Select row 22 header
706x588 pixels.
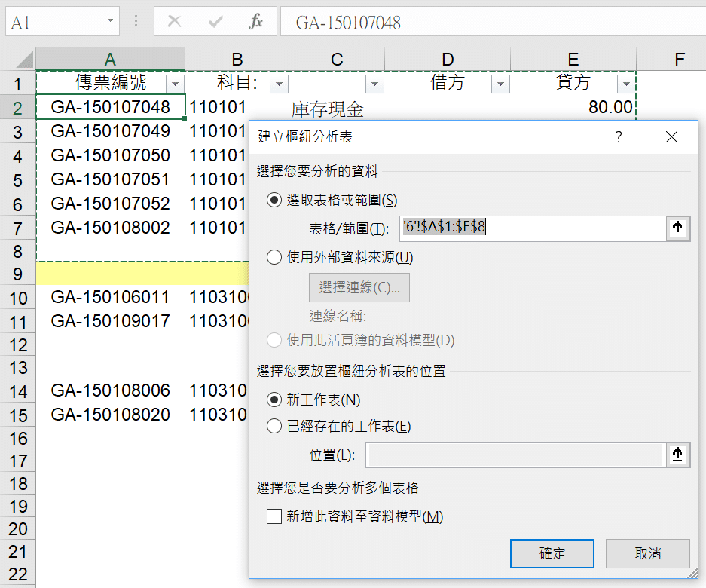click(x=17, y=574)
